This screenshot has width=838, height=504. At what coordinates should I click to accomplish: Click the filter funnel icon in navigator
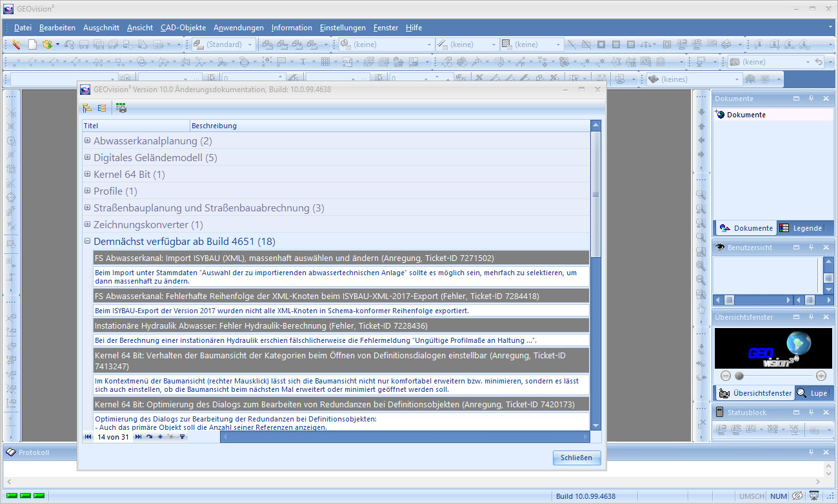[183, 437]
